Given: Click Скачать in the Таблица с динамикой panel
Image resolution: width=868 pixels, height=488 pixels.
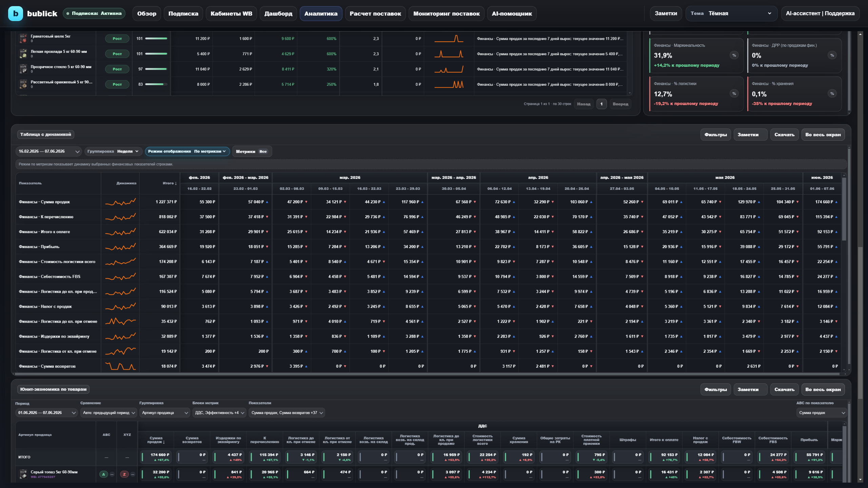Looking at the screenshot, I should click(x=784, y=135).
